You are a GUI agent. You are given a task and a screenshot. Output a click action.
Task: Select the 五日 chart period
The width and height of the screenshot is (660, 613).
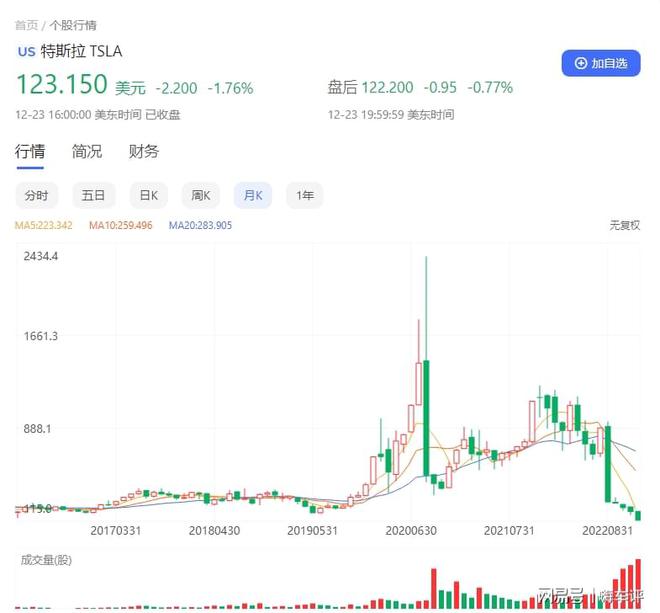pyautogui.click(x=93, y=195)
